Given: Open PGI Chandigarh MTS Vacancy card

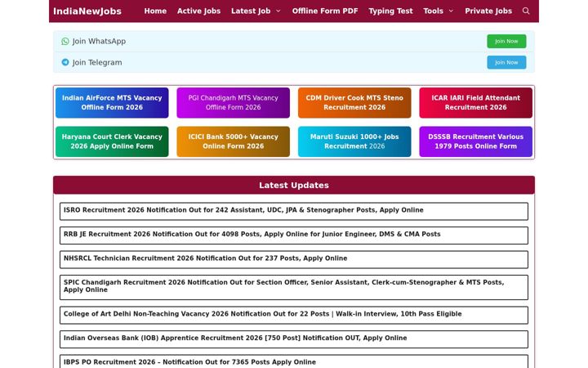Looking at the screenshot, I should [234, 102].
